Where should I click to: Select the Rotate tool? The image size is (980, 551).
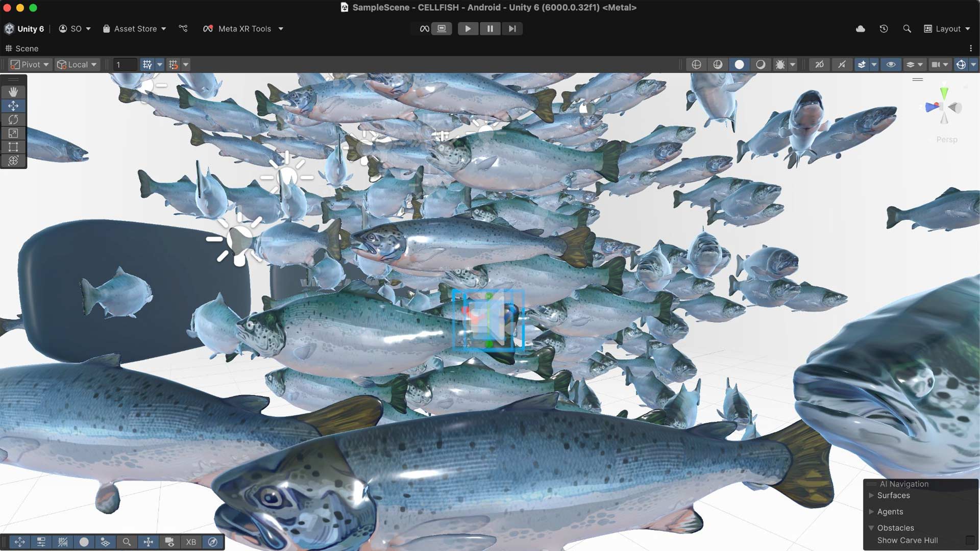pos(13,119)
